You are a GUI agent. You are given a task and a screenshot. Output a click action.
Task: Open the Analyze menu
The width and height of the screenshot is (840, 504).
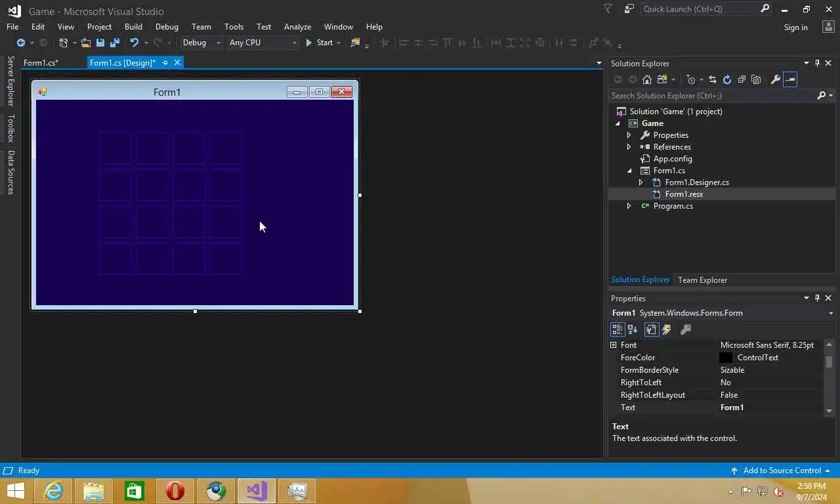(297, 27)
